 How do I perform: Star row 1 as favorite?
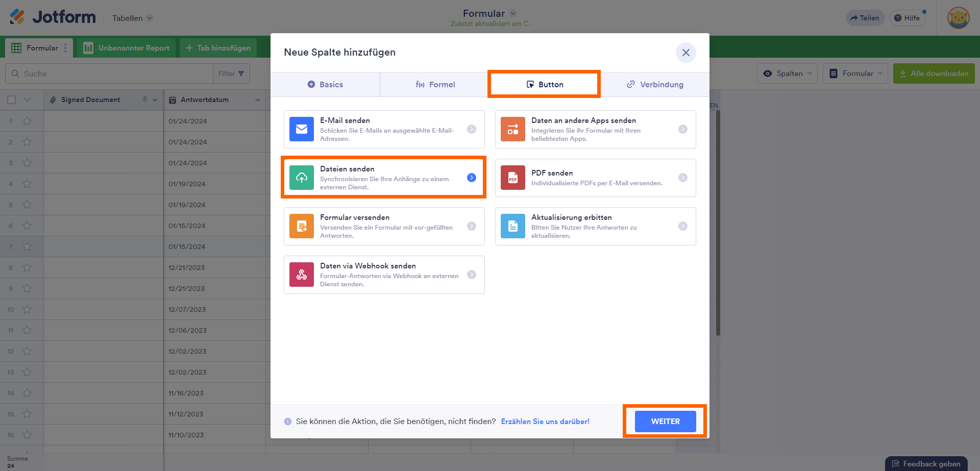pyautogui.click(x=27, y=121)
